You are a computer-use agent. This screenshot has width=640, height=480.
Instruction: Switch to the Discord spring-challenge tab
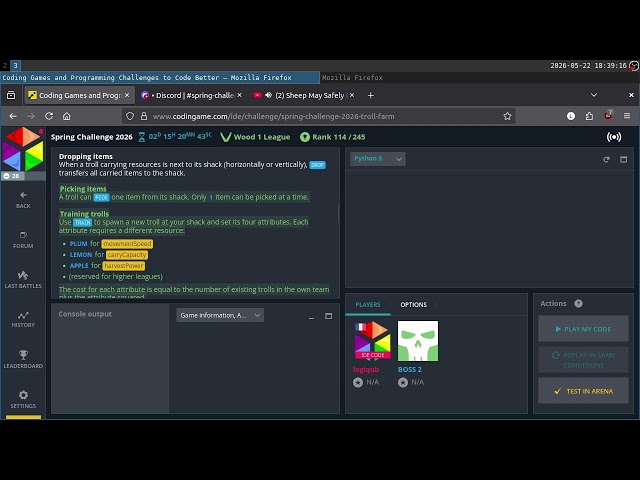click(x=191, y=95)
